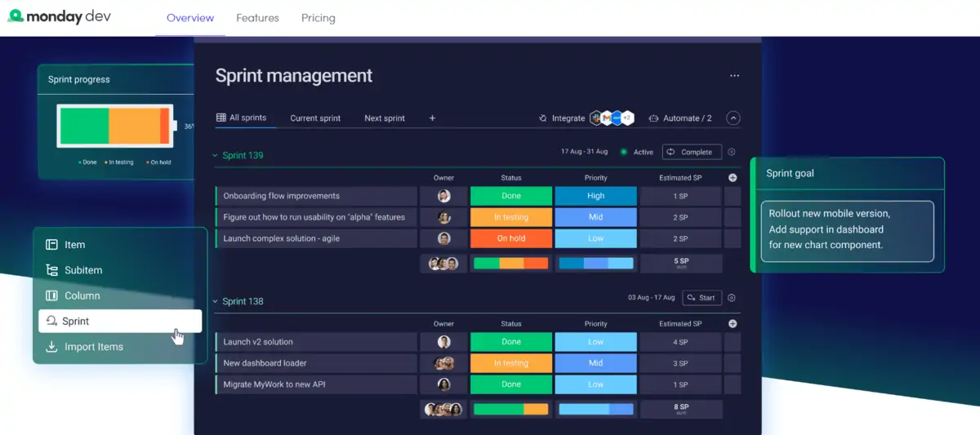Click the Start button for Sprint 138

(x=702, y=298)
